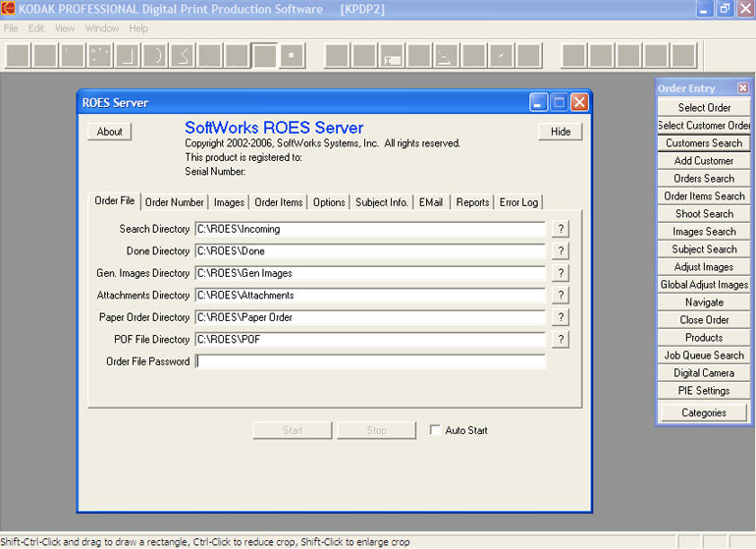Click the Categories button

704,412
